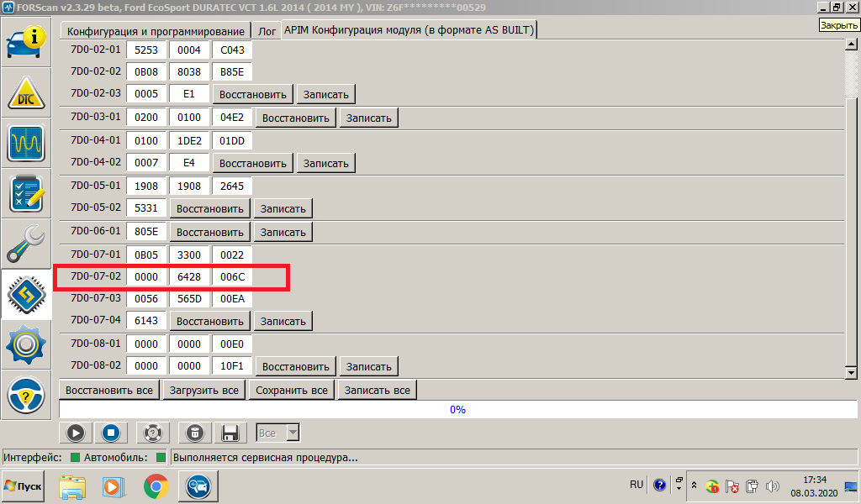Screen dimensions: 861x504
Task: Click the lifebuoy help icon
Action: point(153,433)
